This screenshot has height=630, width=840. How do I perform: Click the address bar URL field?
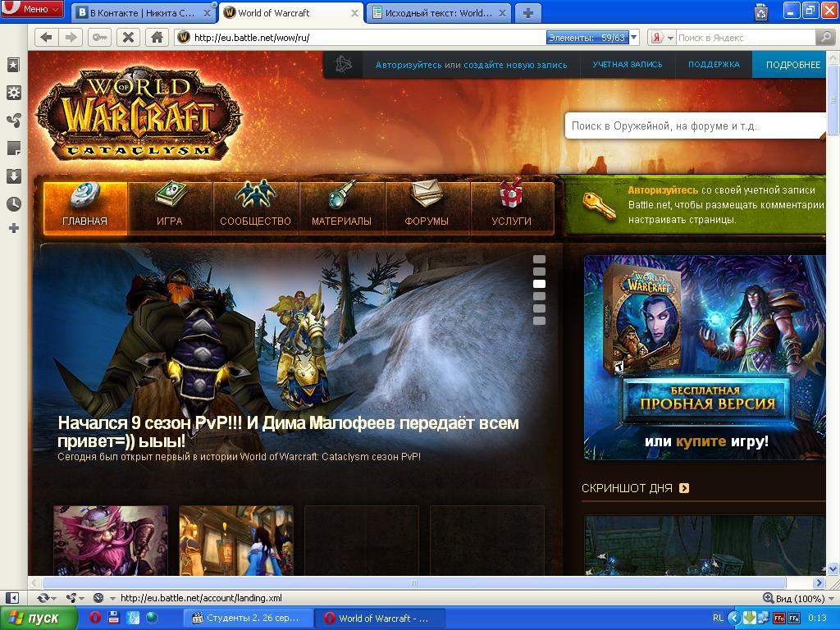click(368, 38)
